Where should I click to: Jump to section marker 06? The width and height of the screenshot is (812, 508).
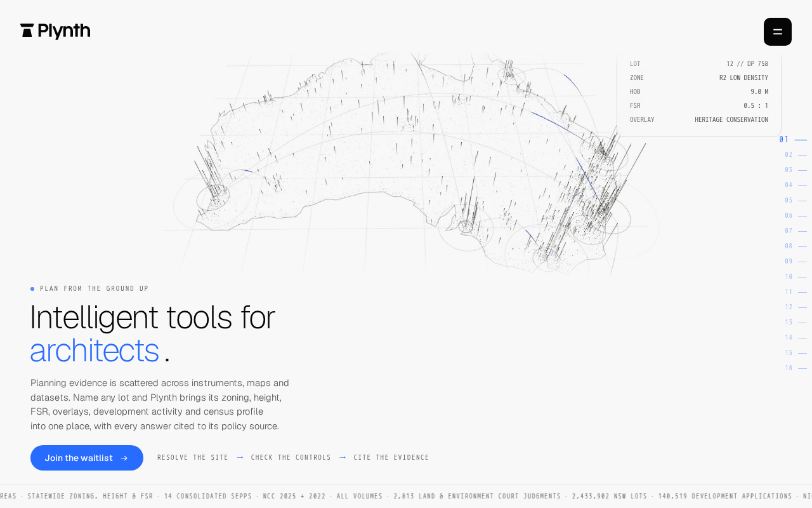(796, 216)
